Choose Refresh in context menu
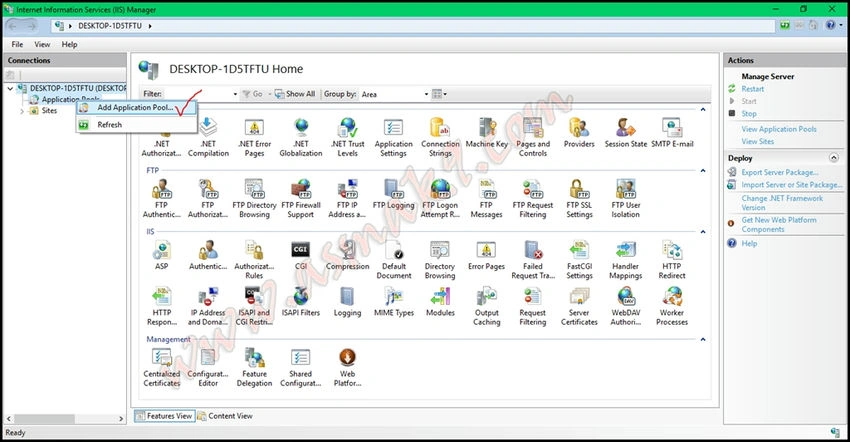 click(x=137, y=125)
